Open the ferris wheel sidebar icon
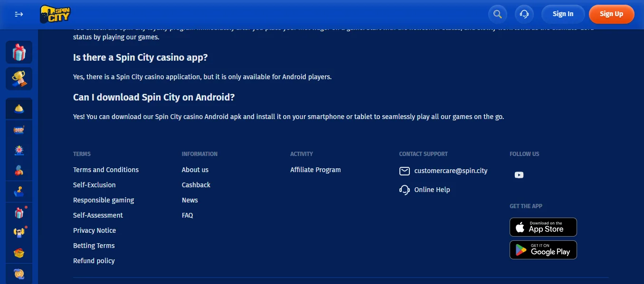Viewport: 644px width, 284px height. 19,150
